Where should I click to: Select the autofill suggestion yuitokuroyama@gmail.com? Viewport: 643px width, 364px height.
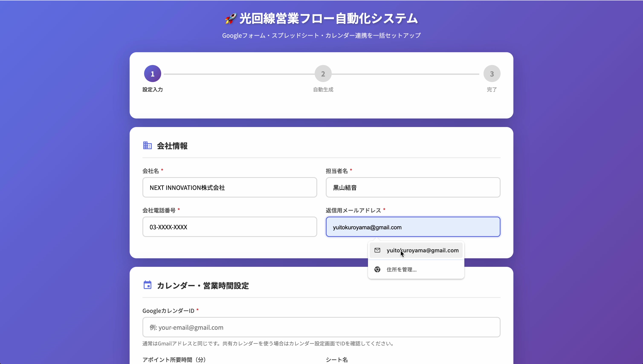(x=423, y=250)
